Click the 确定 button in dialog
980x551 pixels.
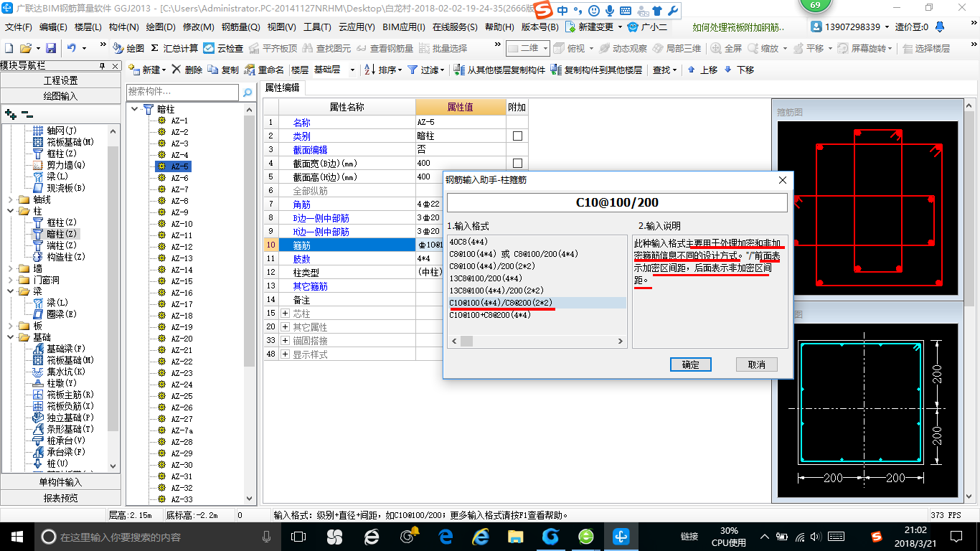coord(690,364)
